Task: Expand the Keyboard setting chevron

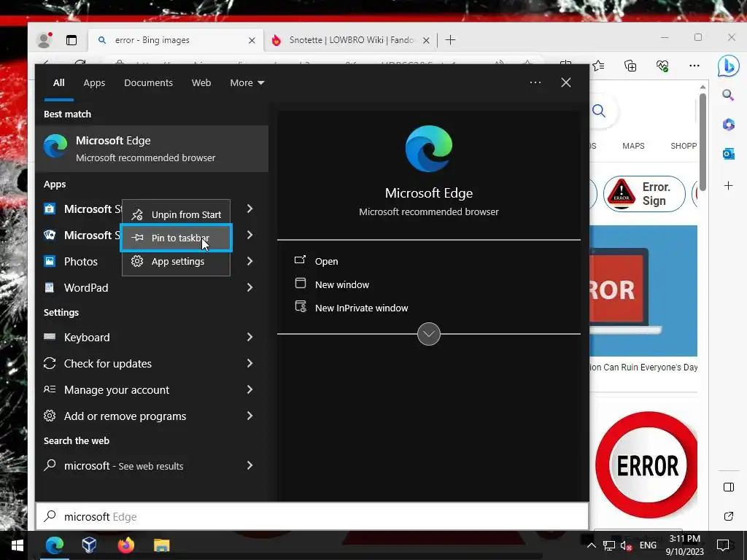Action: tap(249, 337)
